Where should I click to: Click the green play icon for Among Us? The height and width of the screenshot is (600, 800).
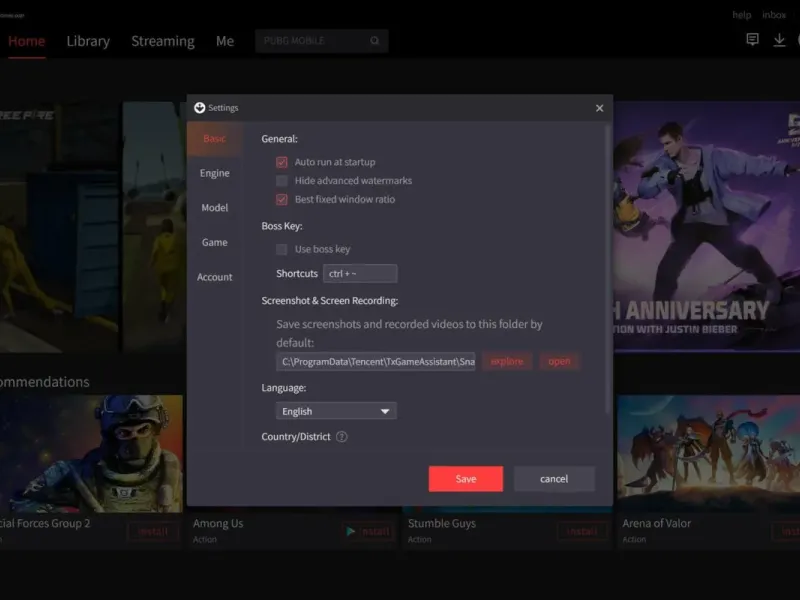pos(351,532)
